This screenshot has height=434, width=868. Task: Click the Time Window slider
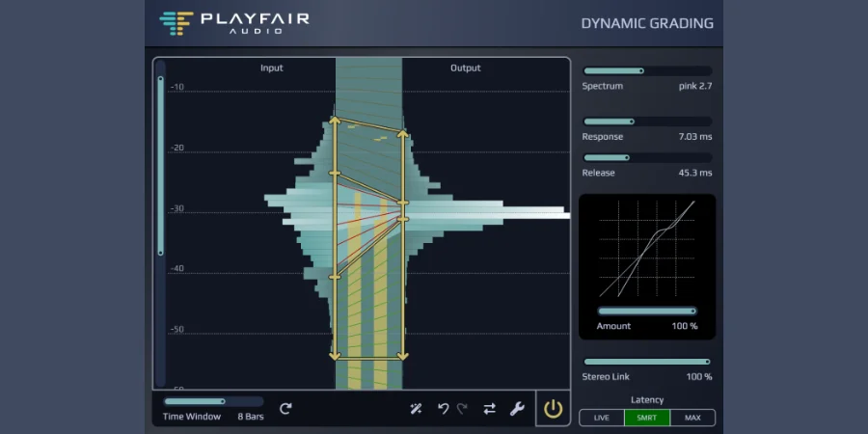(212, 401)
